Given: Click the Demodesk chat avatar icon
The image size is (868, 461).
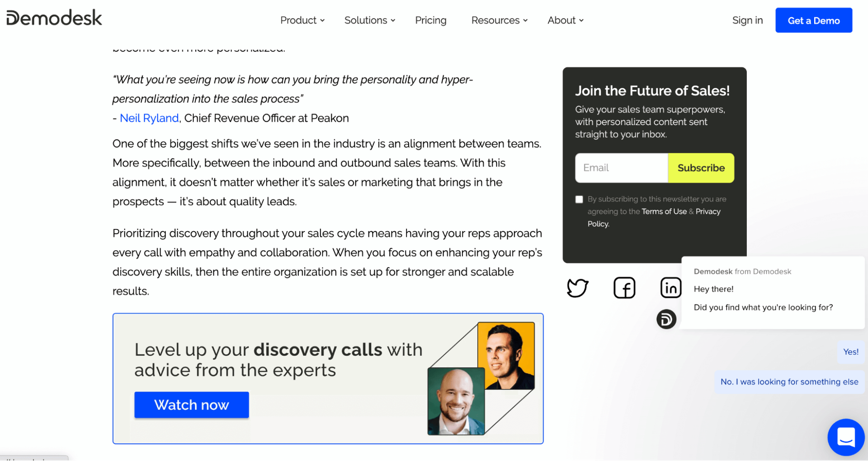Looking at the screenshot, I should click(666, 319).
